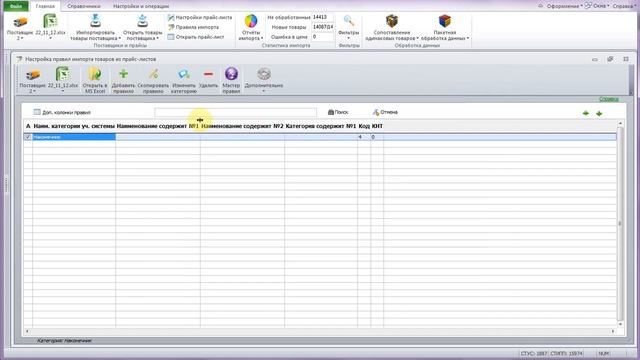This screenshot has width=640, height=360.
Task: Click the Открыть товары поставщика icon
Action: pos(142,21)
